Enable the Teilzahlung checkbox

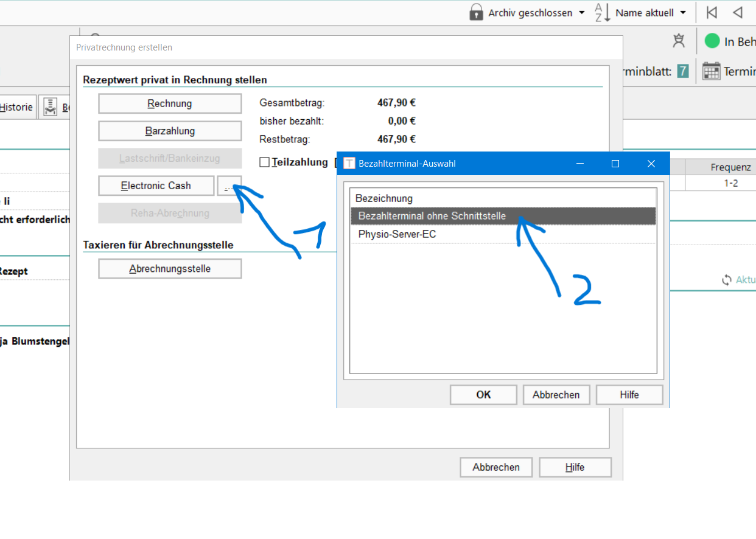click(x=264, y=162)
